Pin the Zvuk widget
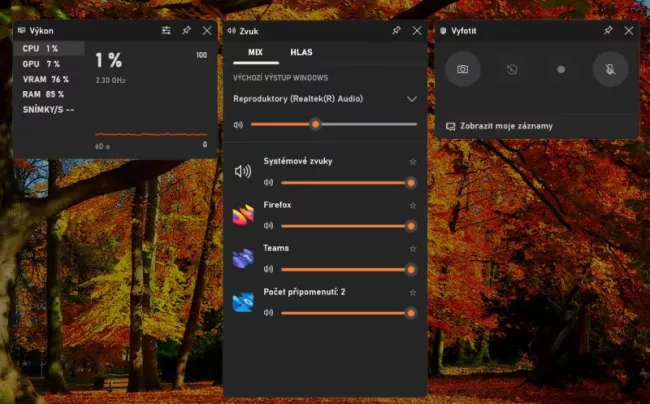 coord(396,31)
